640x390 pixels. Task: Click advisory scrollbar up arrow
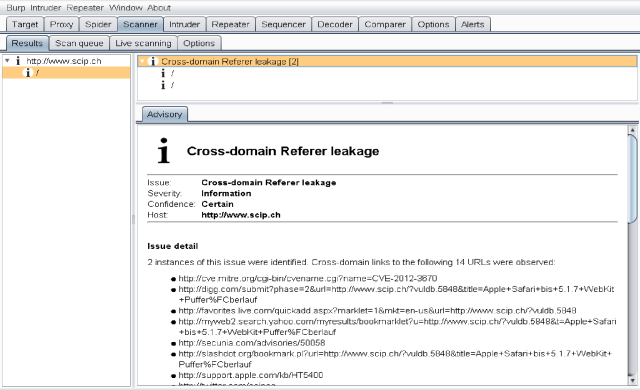632,130
